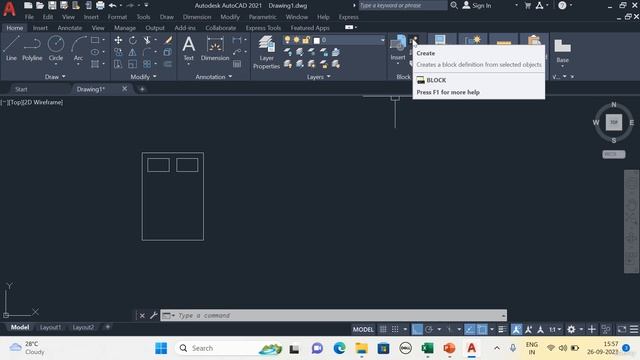
Task: Activate the Mirror tool
Action: pos(133,52)
